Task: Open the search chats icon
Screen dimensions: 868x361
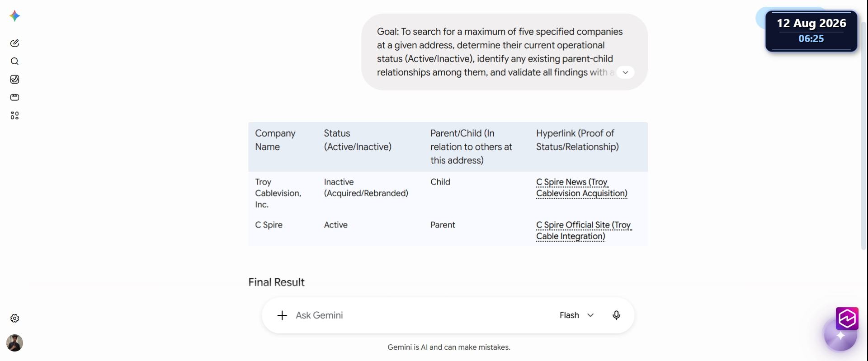Action: (x=14, y=62)
